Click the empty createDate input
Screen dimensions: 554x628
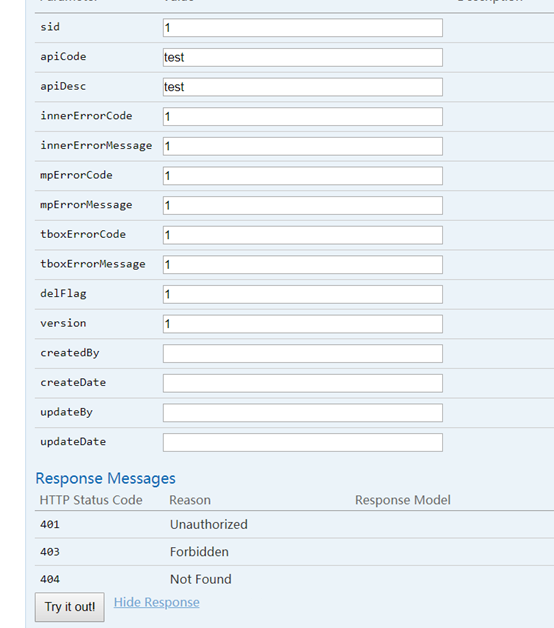(303, 383)
